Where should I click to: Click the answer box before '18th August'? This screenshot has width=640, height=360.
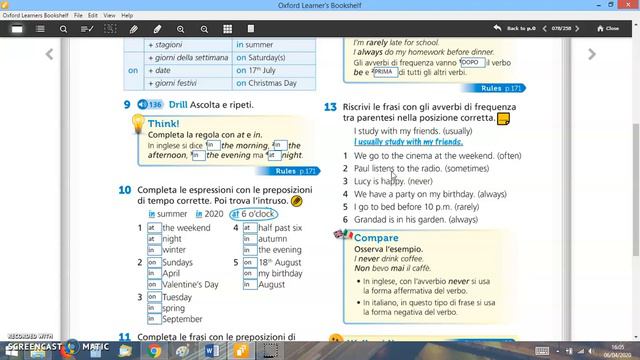point(250,262)
